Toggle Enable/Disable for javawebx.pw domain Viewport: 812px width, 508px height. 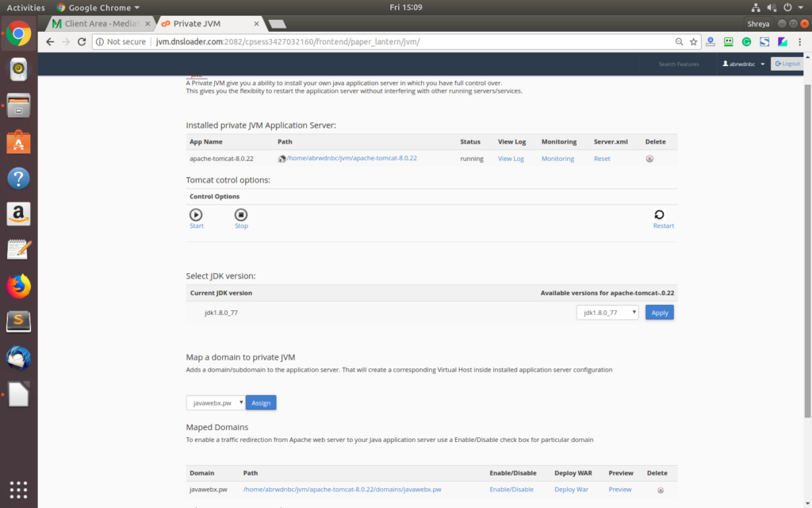coord(511,490)
